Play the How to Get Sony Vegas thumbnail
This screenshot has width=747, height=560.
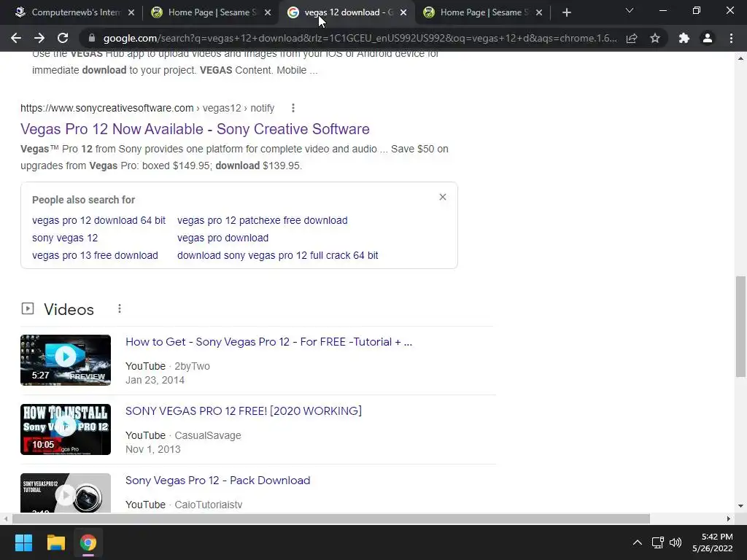(x=66, y=360)
